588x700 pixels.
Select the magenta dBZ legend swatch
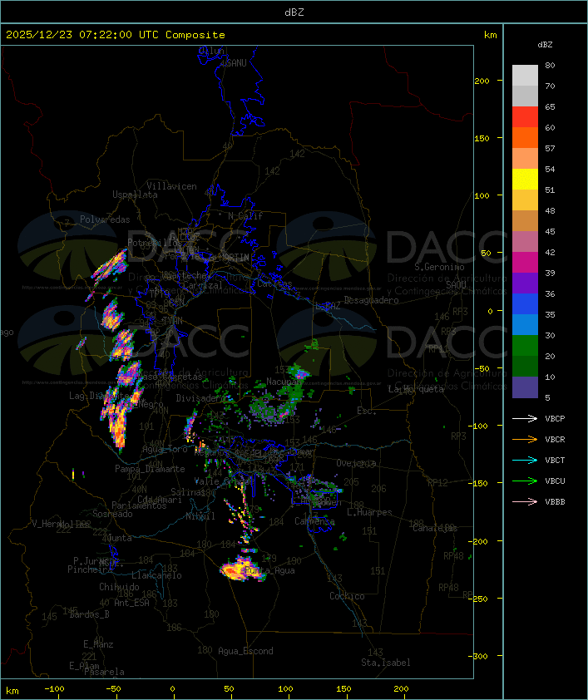(525, 263)
